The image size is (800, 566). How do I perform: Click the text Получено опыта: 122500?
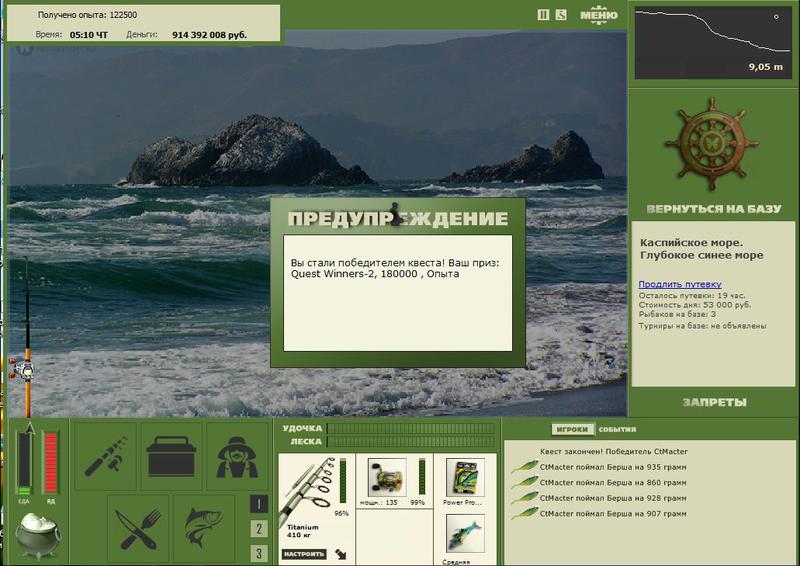coord(87,15)
